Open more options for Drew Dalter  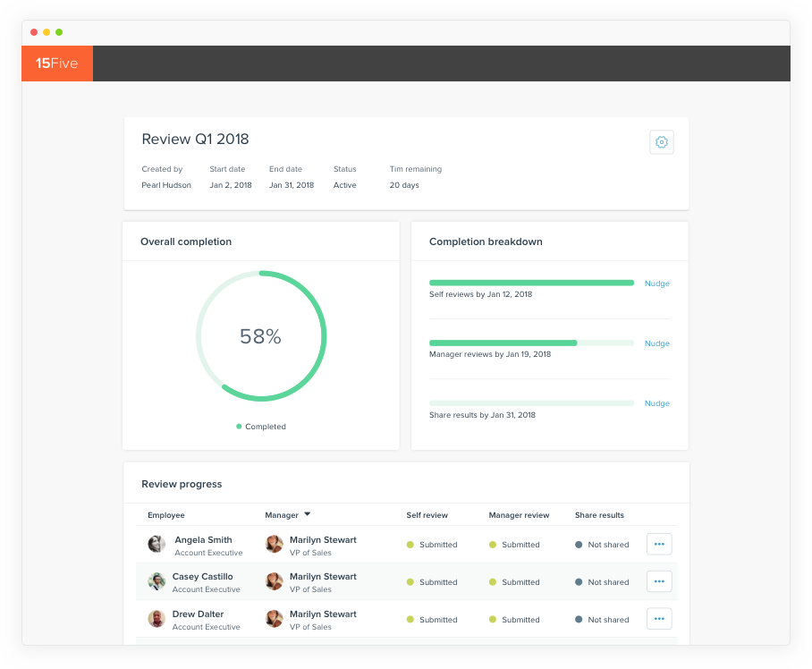659,619
